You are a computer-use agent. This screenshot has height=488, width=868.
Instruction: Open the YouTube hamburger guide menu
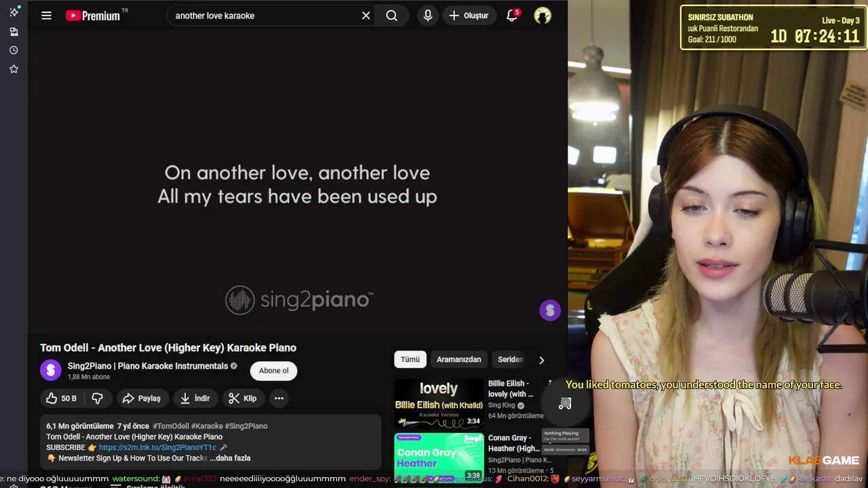[46, 16]
